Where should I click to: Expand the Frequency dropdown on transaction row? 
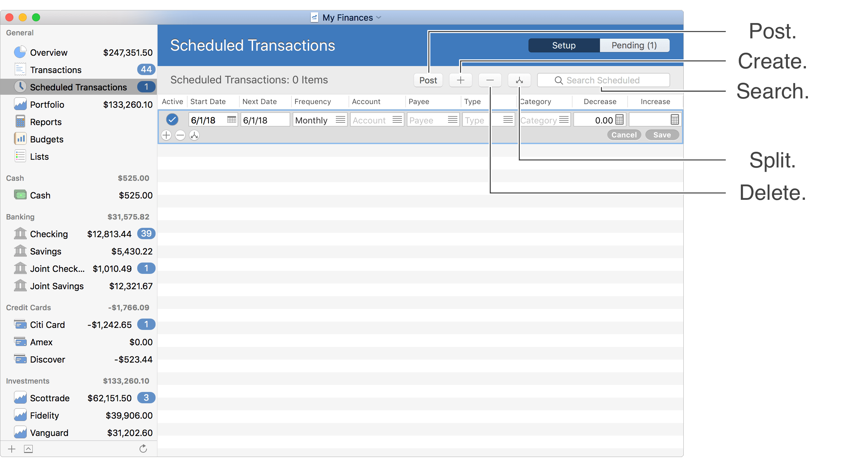point(340,119)
